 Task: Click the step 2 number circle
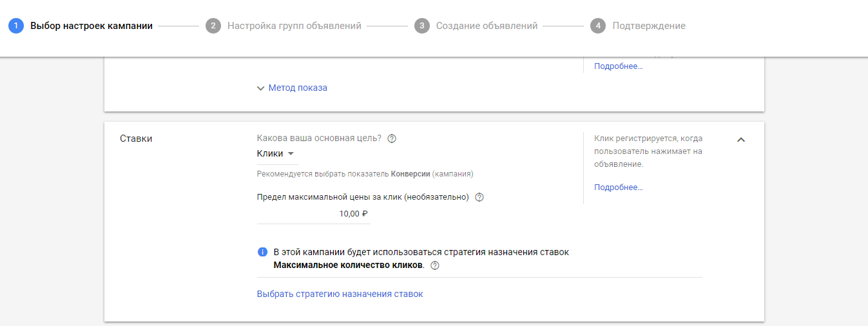(x=213, y=26)
